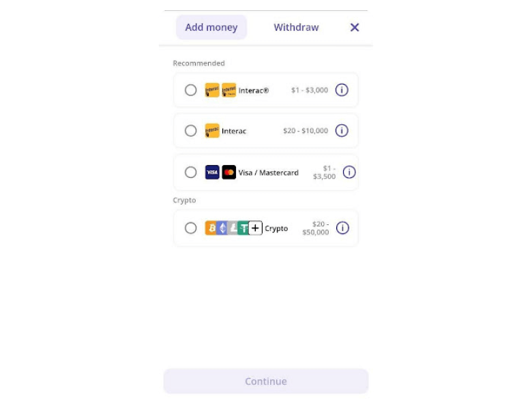Viewport: 532px width, 409px height.
Task: Click the Ethereum icon
Action: point(222,228)
